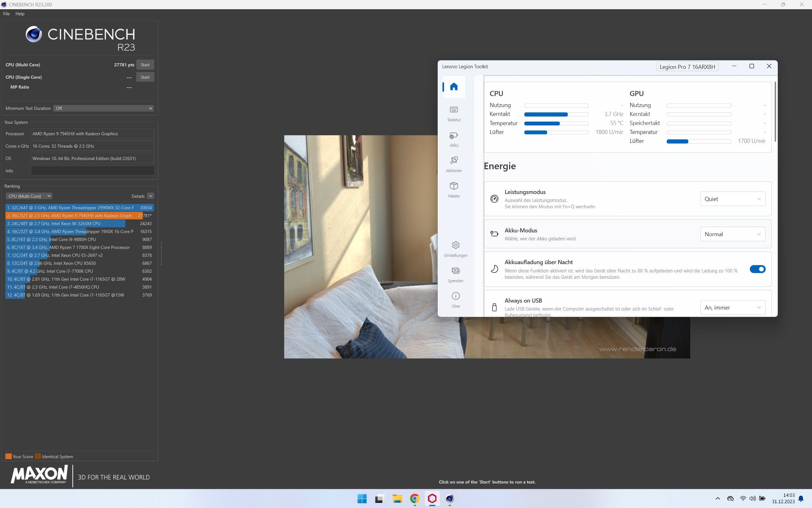The height and width of the screenshot is (508, 812).
Task: Open the Akku-Modus Normal dropdown
Action: pos(732,234)
